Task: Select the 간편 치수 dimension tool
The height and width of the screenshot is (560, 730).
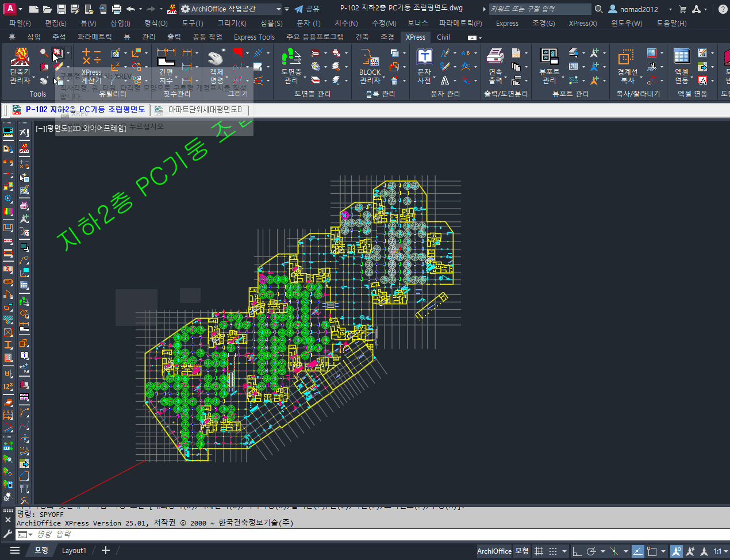Action: click(x=166, y=66)
